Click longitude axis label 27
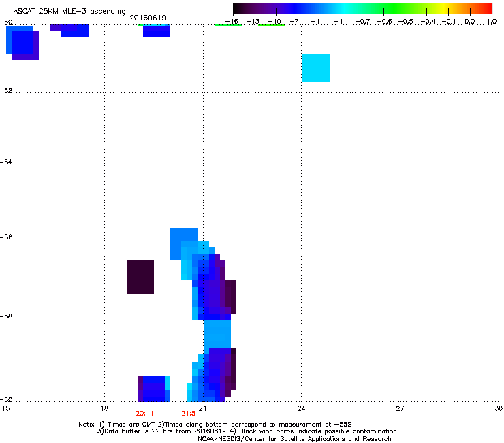This screenshot has height=443, width=504. pyautogui.click(x=400, y=408)
